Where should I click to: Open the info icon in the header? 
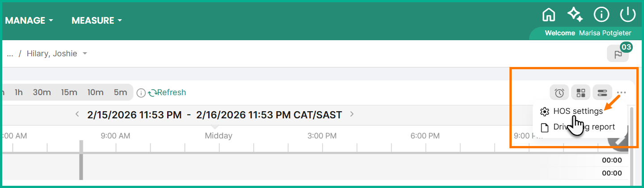(x=602, y=15)
